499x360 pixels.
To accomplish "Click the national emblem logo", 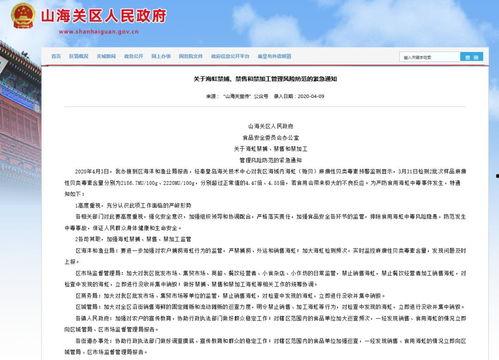I will click(23, 16).
